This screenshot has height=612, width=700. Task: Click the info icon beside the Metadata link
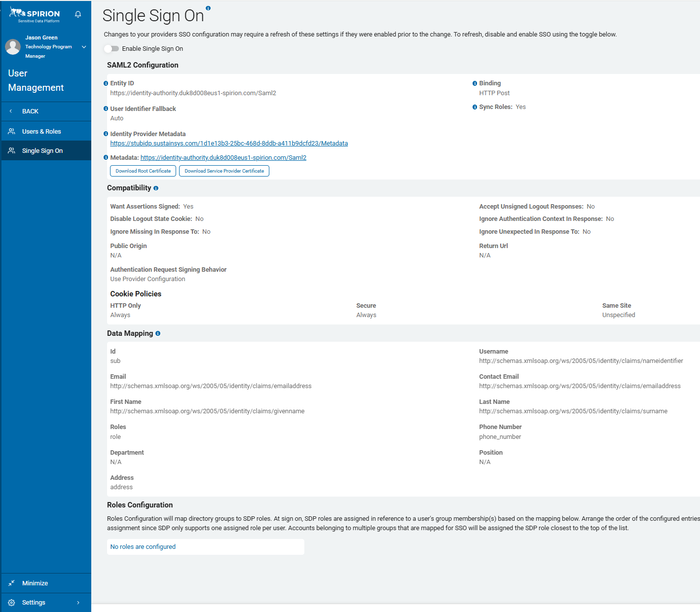coord(106,157)
